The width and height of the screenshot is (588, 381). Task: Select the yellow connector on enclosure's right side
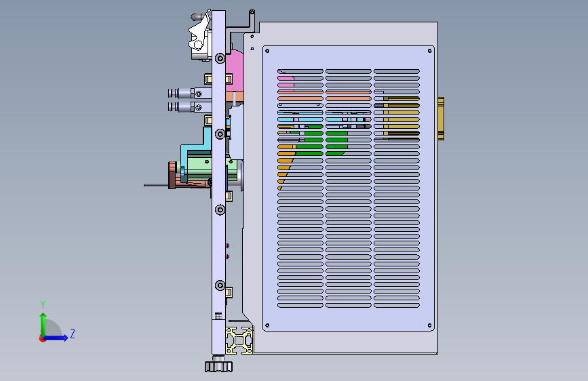point(441,119)
